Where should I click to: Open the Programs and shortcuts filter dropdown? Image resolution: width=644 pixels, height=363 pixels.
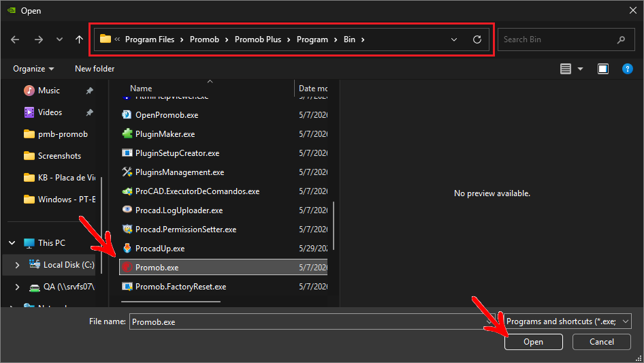(x=568, y=321)
